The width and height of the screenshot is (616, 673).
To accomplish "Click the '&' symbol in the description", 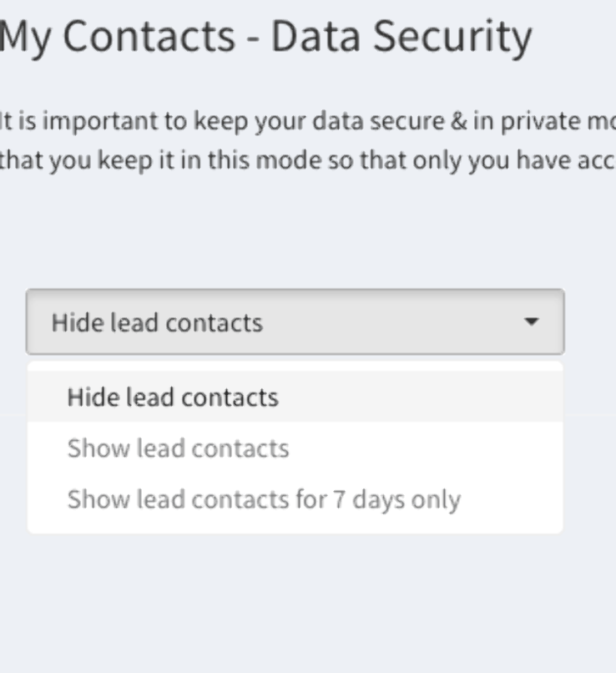I will coord(458,120).
